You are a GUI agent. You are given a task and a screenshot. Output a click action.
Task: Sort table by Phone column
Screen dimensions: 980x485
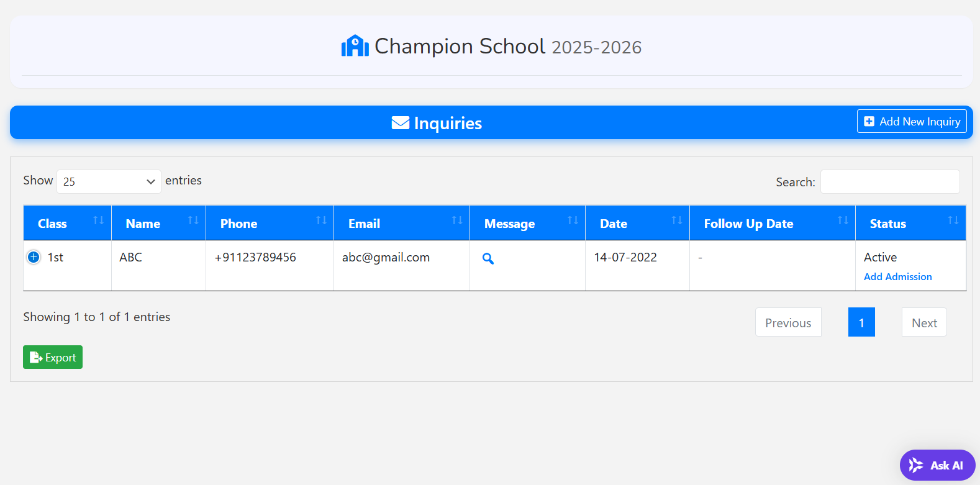coord(270,223)
